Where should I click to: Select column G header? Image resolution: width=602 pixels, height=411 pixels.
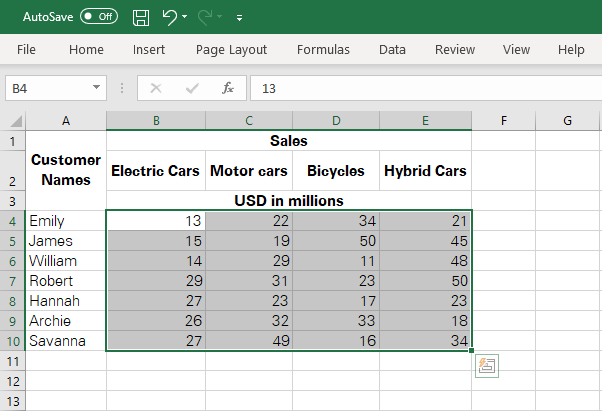coord(567,121)
